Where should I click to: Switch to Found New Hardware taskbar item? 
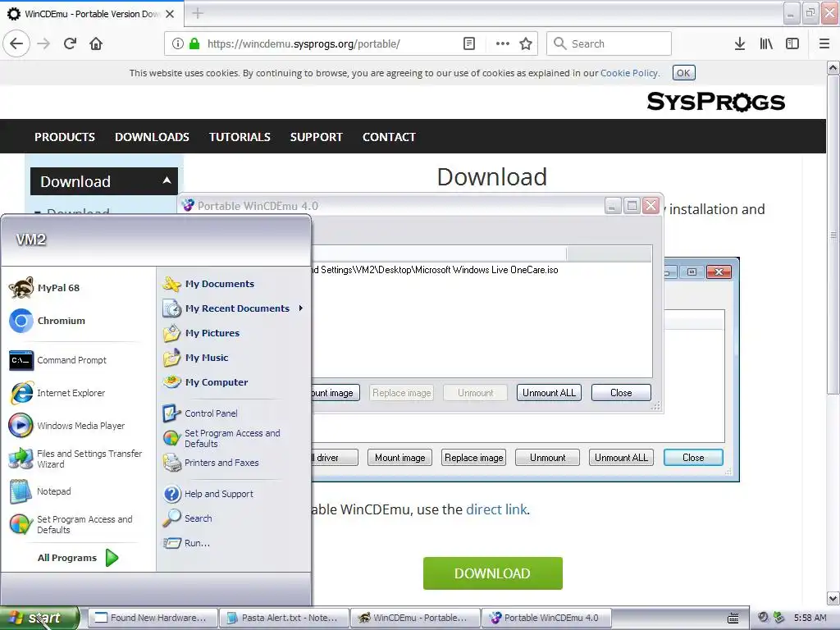pos(152,618)
